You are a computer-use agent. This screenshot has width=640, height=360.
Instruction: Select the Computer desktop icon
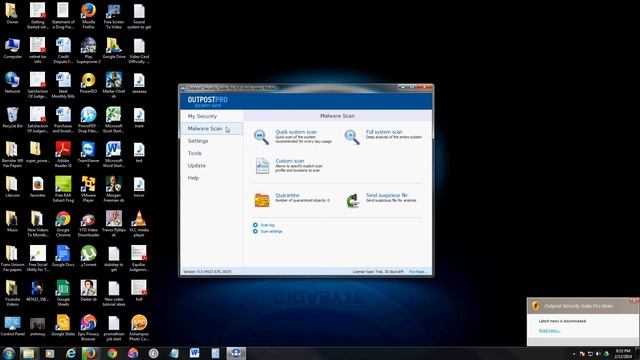tap(12, 49)
